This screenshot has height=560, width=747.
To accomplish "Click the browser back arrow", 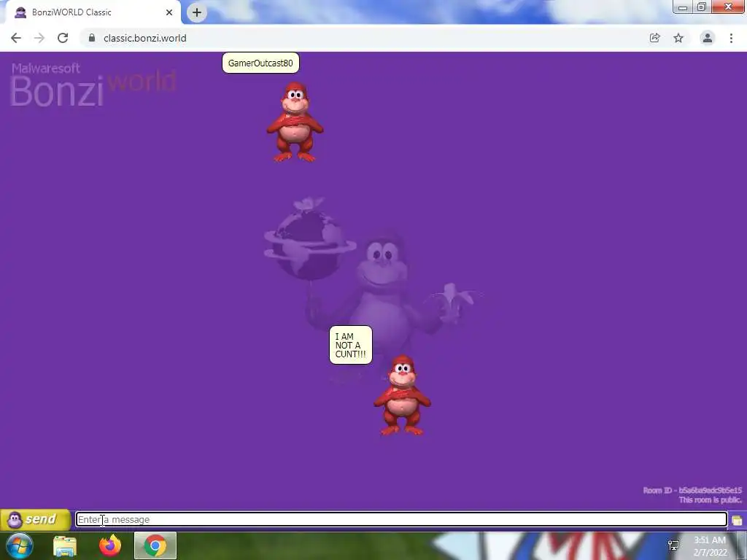I will [x=16, y=38].
